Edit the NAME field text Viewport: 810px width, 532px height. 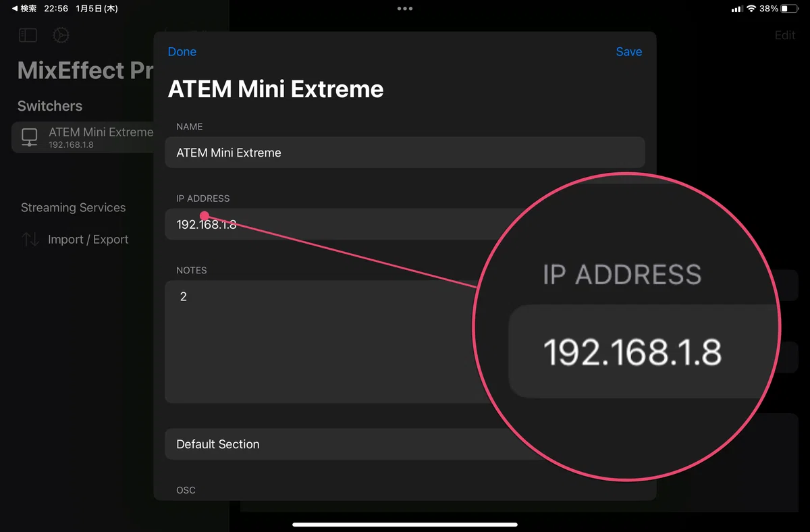tap(405, 153)
